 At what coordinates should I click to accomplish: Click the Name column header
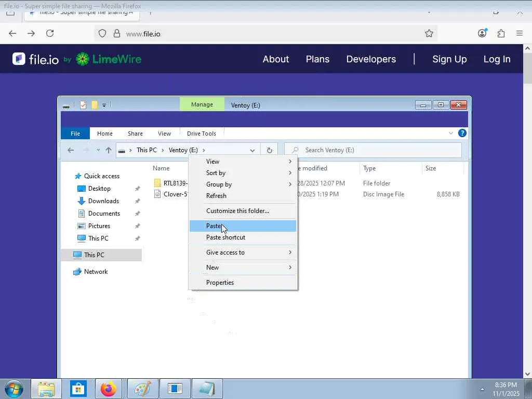coord(161,168)
